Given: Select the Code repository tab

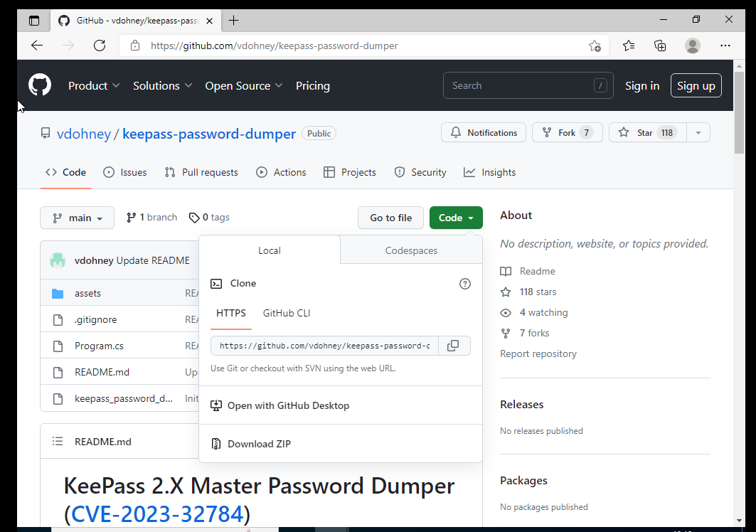Looking at the screenshot, I should (x=65, y=172).
